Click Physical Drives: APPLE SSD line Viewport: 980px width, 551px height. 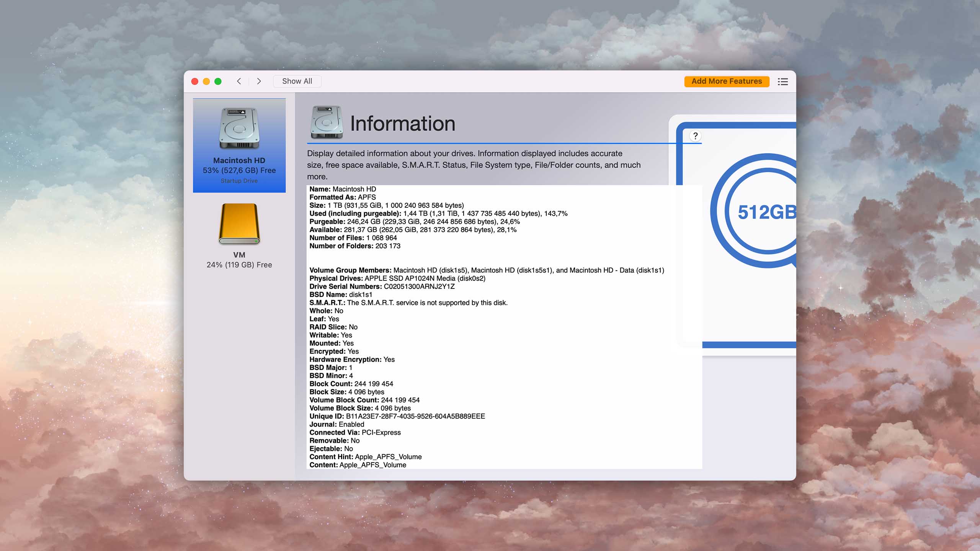point(397,278)
